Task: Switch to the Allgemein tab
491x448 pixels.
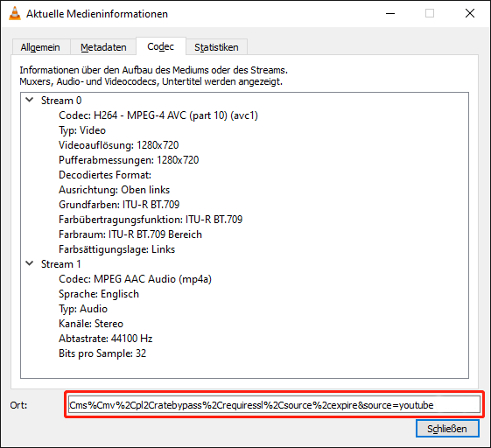Action: coord(40,47)
